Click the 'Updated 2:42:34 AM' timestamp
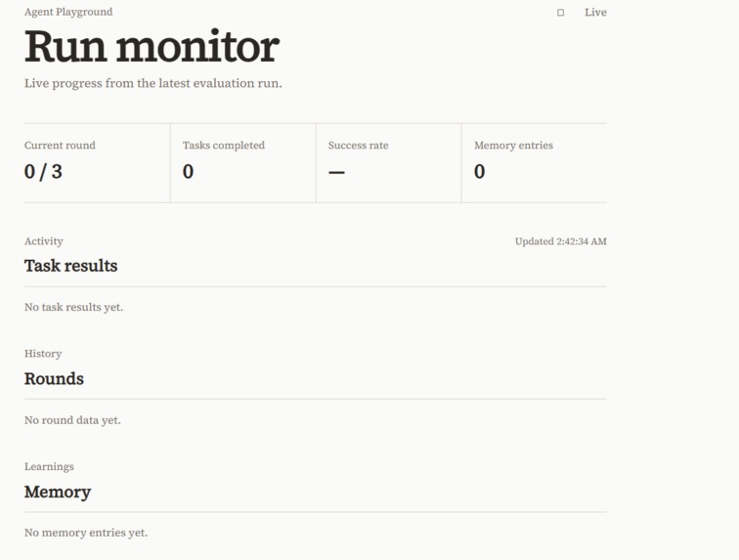The height and width of the screenshot is (560, 739). pos(561,241)
